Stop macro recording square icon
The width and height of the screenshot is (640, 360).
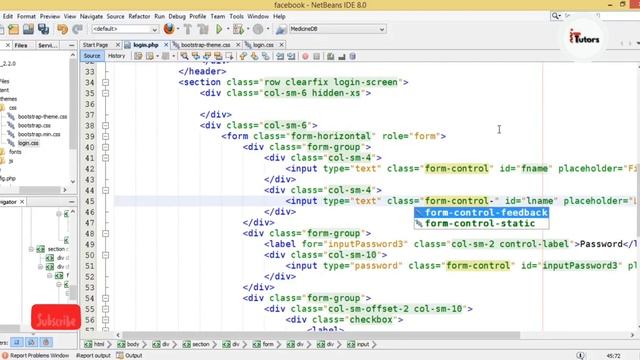point(316,56)
